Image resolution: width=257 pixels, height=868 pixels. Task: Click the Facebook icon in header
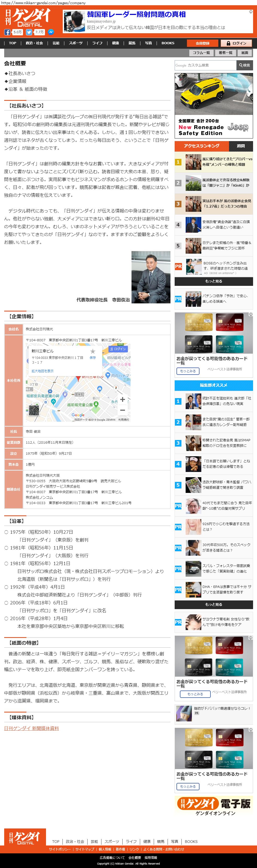7,32
